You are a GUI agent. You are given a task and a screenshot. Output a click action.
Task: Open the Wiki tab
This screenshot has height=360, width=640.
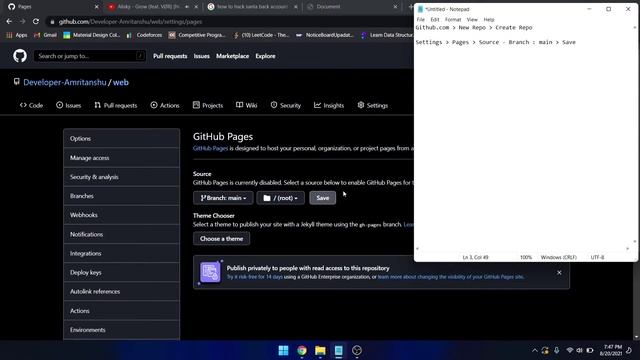tap(247, 105)
